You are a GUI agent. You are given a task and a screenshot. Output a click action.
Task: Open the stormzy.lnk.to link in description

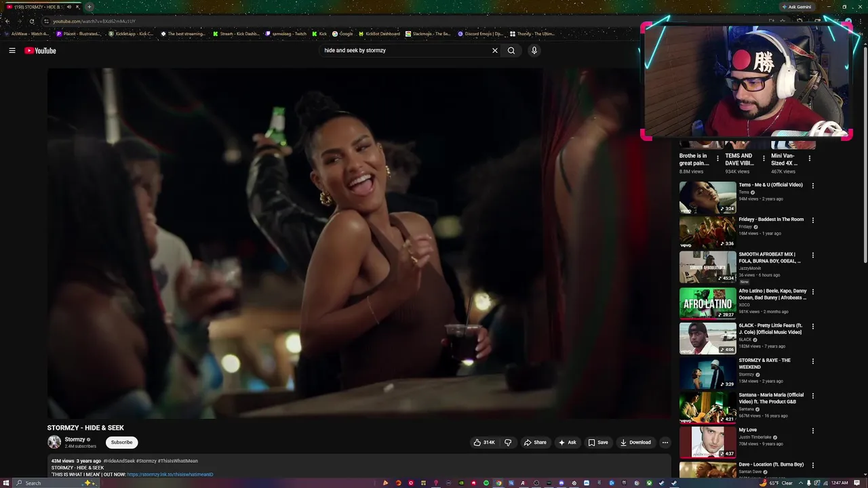click(170, 474)
